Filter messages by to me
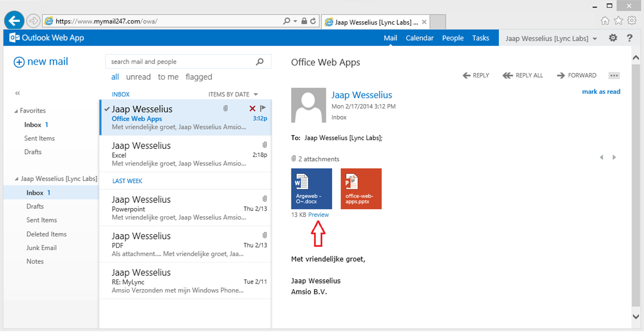 coord(168,77)
